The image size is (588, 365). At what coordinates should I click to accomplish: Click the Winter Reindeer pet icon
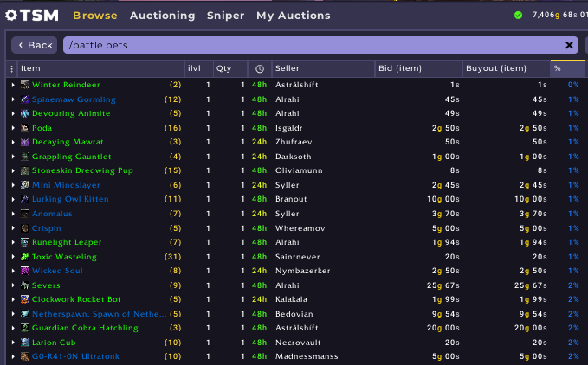pos(25,85)
